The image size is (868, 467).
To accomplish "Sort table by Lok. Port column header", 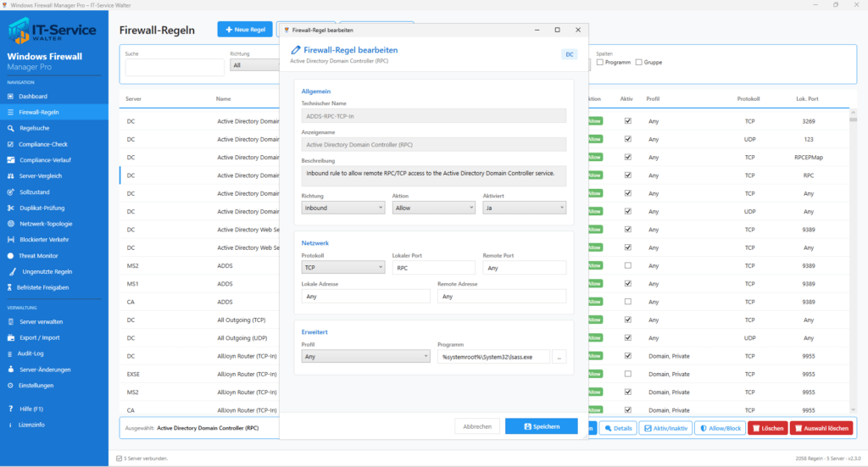I will (807, 99).
